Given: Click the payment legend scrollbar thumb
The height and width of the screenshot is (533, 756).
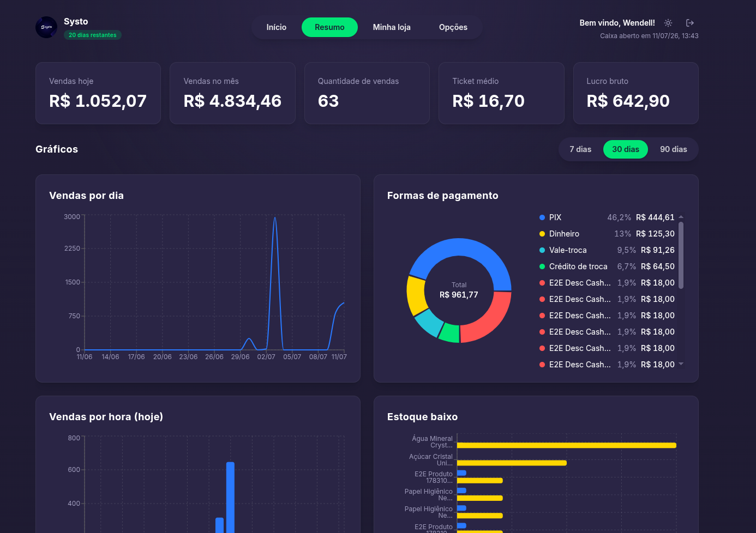Looking at the screenshot, I should 681,255.
